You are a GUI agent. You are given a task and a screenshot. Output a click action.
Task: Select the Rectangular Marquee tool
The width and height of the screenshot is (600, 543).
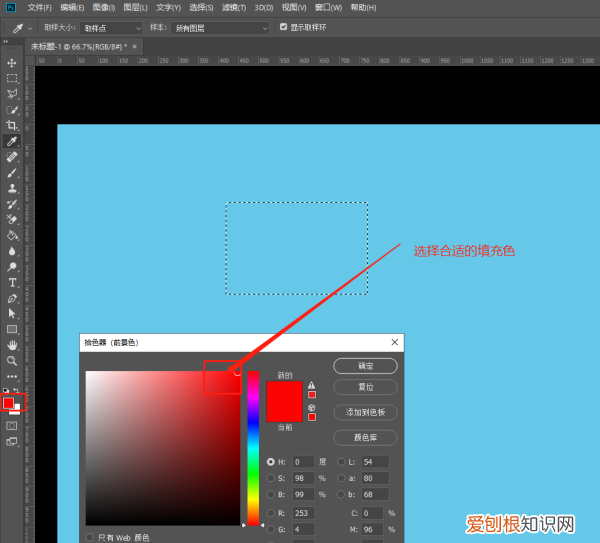click(x=12, y=78)
